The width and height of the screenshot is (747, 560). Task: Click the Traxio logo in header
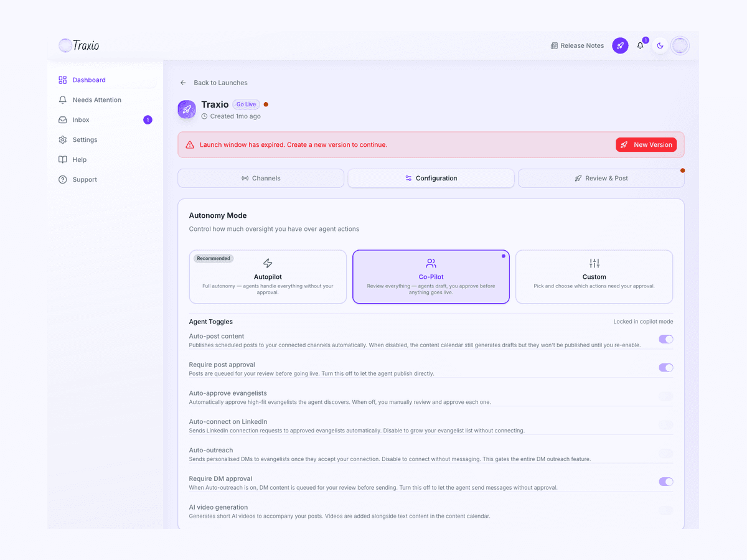point(79,45)
